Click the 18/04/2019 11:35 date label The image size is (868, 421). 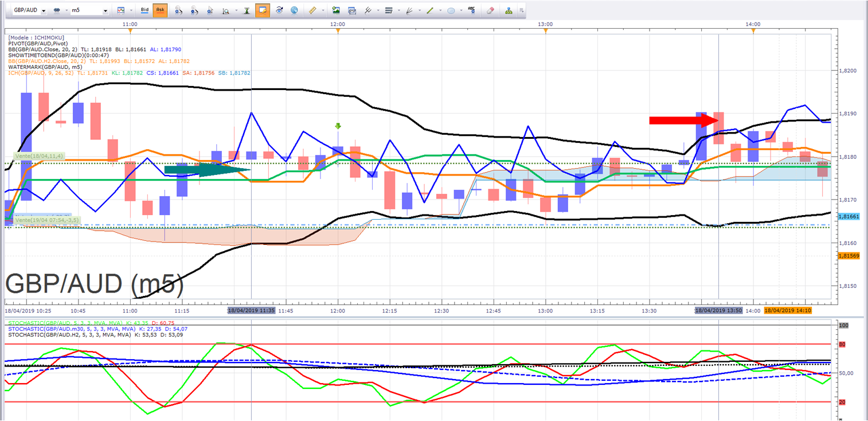(x=251, y=310)
